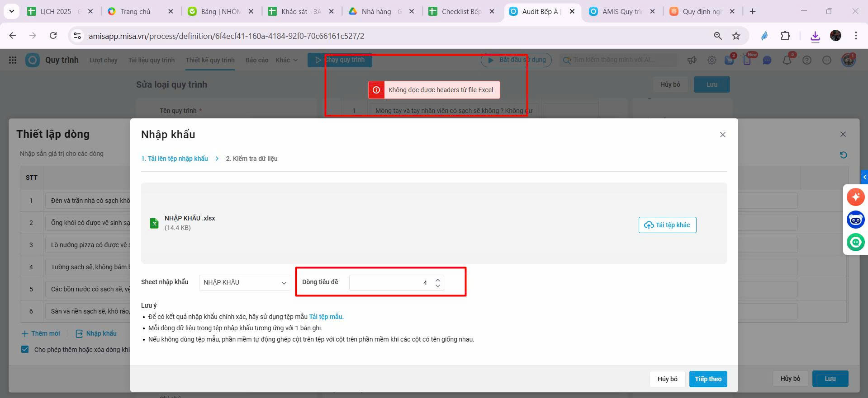The height and width of the screenshot is (398, 868).
Task: Open the browser zoom magnifier icon
Action: click(718, 36)
